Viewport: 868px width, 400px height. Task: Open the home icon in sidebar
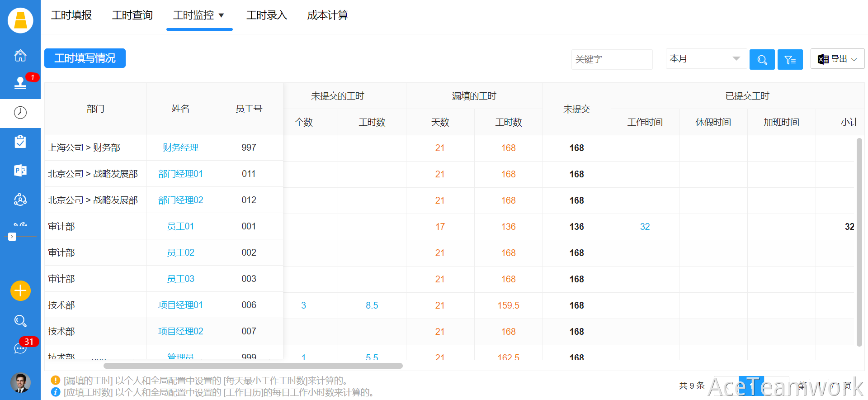20,56
